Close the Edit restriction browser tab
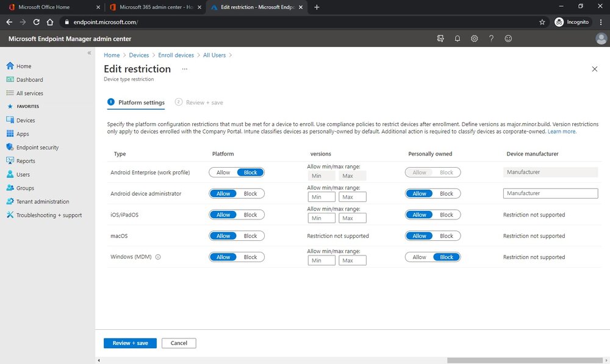610x364 pixels. click(301, 7)
